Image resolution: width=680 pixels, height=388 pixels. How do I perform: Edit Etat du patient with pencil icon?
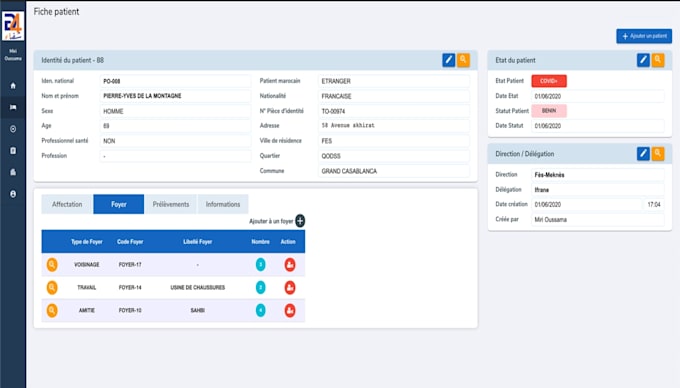point(643,60)
